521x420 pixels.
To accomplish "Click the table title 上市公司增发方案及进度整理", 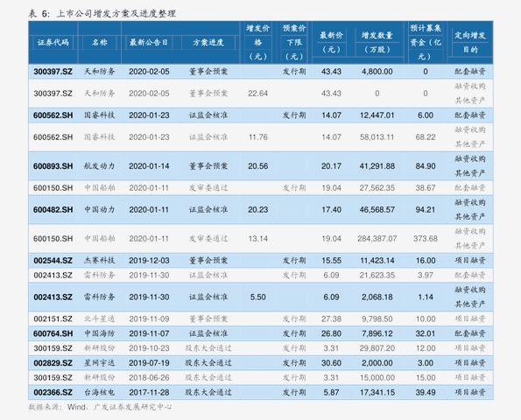I will click(x=116, y=14).
